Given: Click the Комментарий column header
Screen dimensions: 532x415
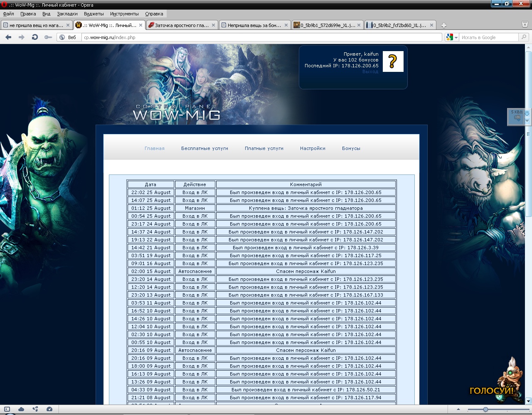Looking at the screenshot, I should [306, 184].
